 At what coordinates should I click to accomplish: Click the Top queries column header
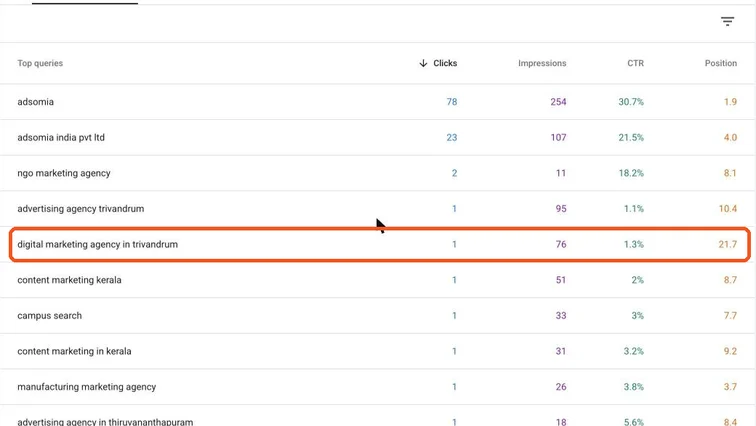(x=40, y=63)
